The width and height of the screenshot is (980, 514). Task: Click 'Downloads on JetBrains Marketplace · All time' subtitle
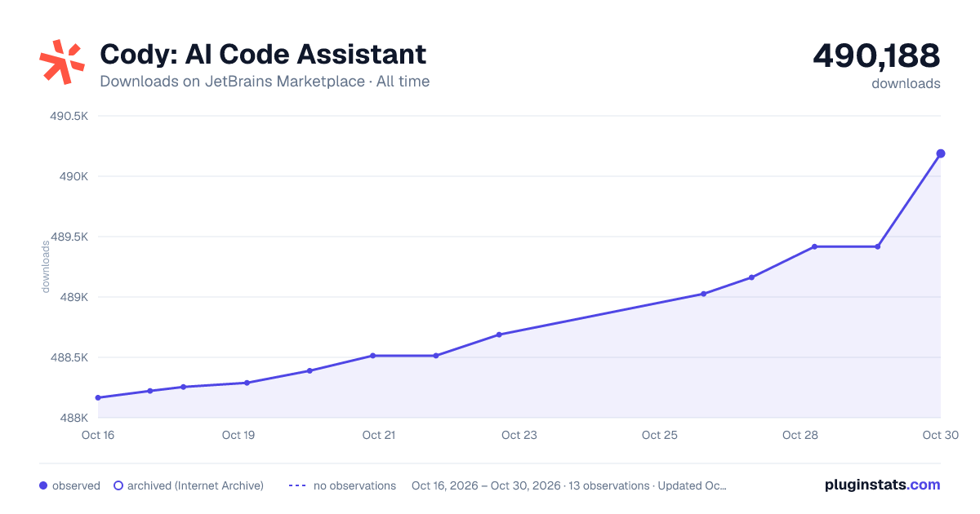(x=265, y=82)
